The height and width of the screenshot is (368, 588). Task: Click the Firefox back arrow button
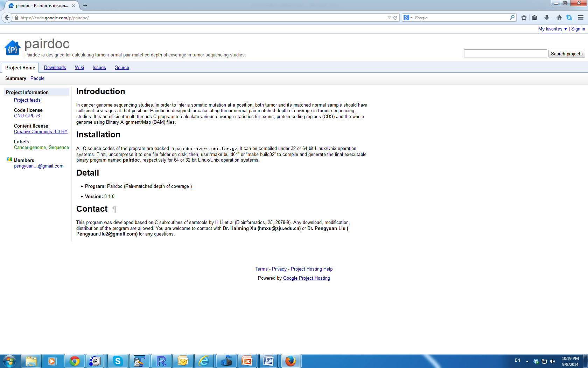(7, 18)
